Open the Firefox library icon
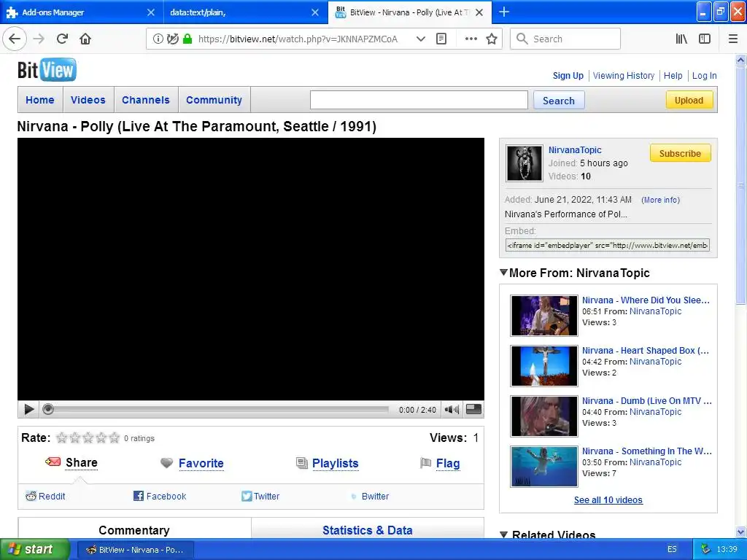Viewport: 747px width, 560px height. tap(681, 39)
